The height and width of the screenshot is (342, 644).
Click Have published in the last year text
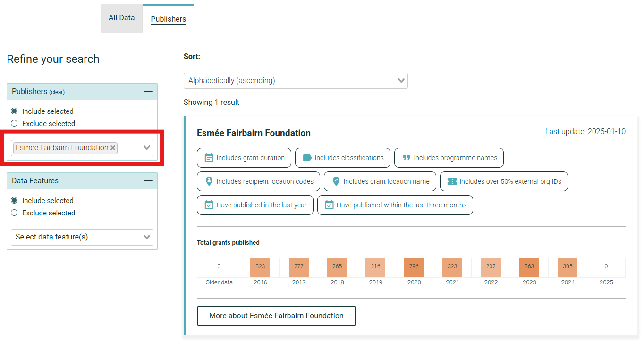[262, 205]
